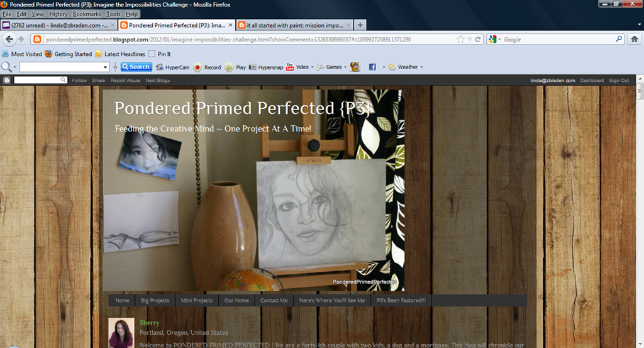Click Share in the Blogger navbar

(99, 81)
